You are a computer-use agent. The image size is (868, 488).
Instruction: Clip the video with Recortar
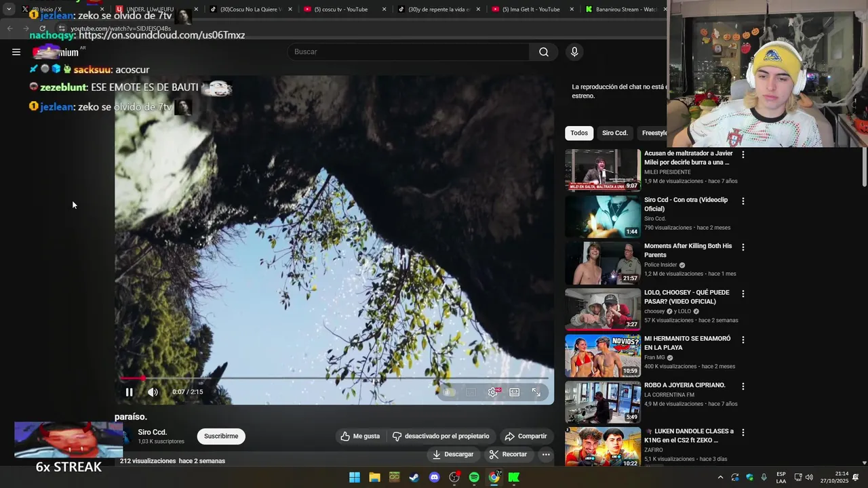508,454
